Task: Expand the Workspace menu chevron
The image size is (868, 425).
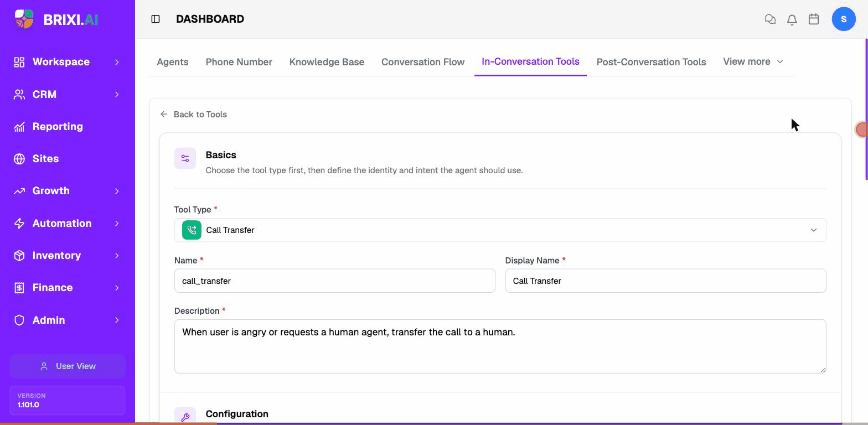Action: tap(117, 62)
